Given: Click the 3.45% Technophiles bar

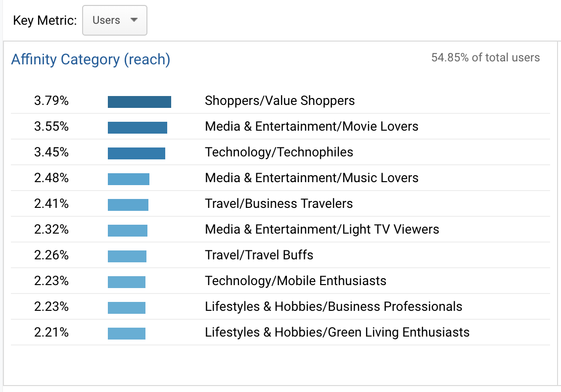Looking at the screenshot, I should pos(137,153).
